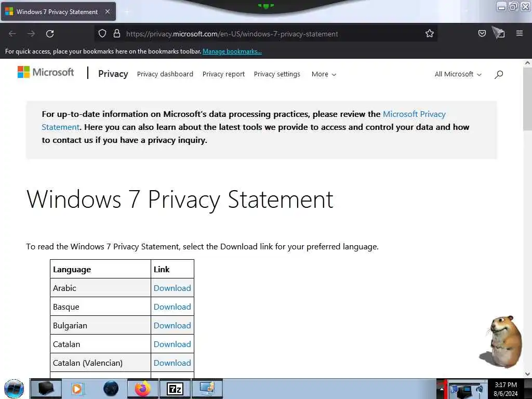Open the site search magnifier icon
This screenshot has width=532, height=399.
499,74
